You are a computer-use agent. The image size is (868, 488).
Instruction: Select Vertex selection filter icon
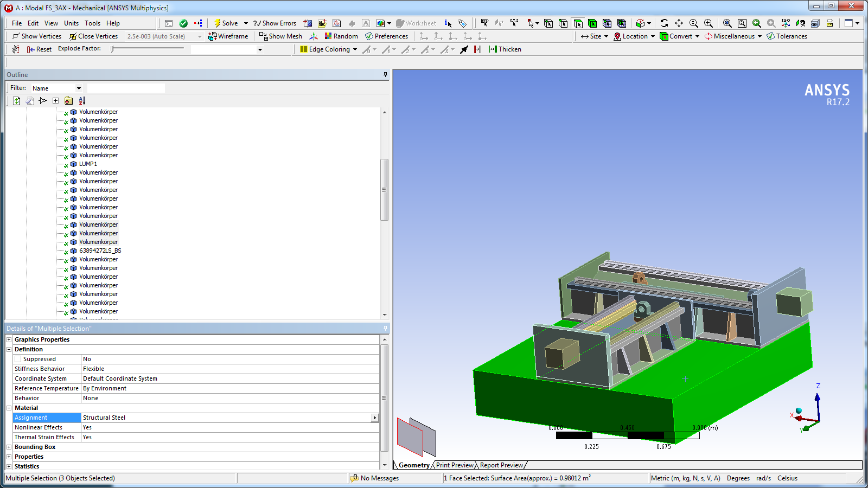(x=548, y=23)
